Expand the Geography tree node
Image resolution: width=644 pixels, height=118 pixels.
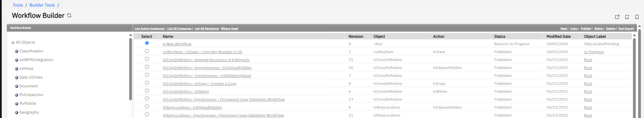point(16,113)
